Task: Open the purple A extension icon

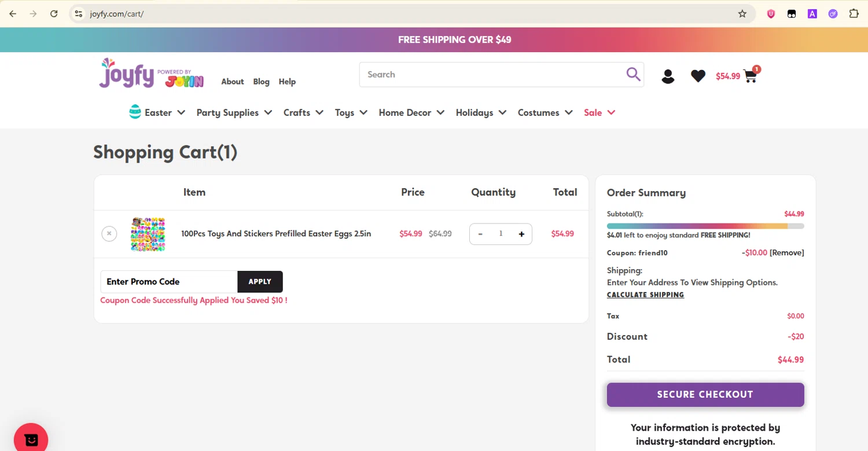Action: [812, 14]
